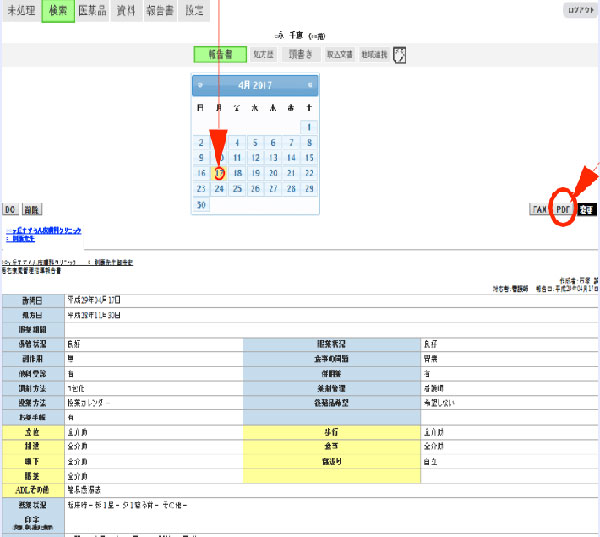
Task: Choose day 6 in the calendar
Action: tap(273, 143)
